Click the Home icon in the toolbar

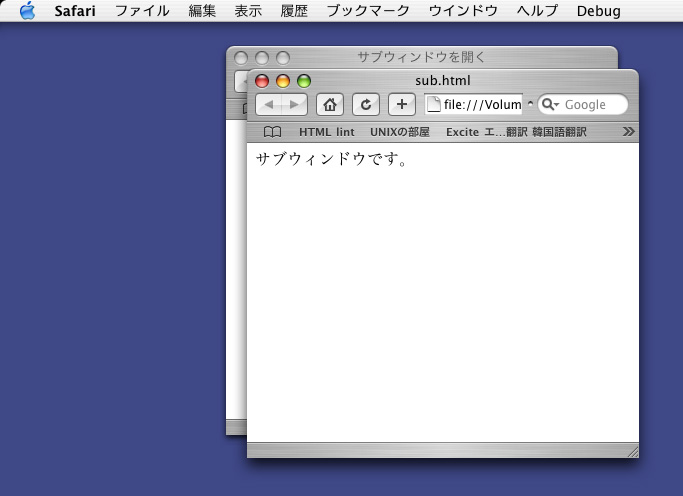pyautogui.click(x=330, y=105)
